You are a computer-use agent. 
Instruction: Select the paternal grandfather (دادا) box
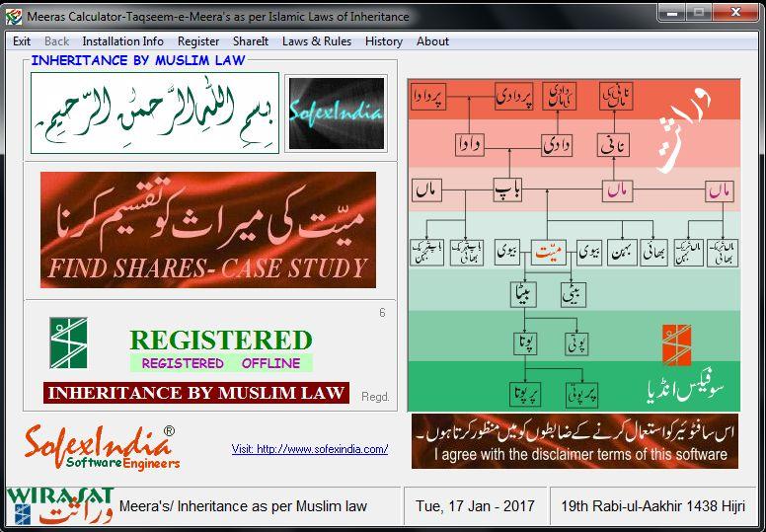click(470, 145)
